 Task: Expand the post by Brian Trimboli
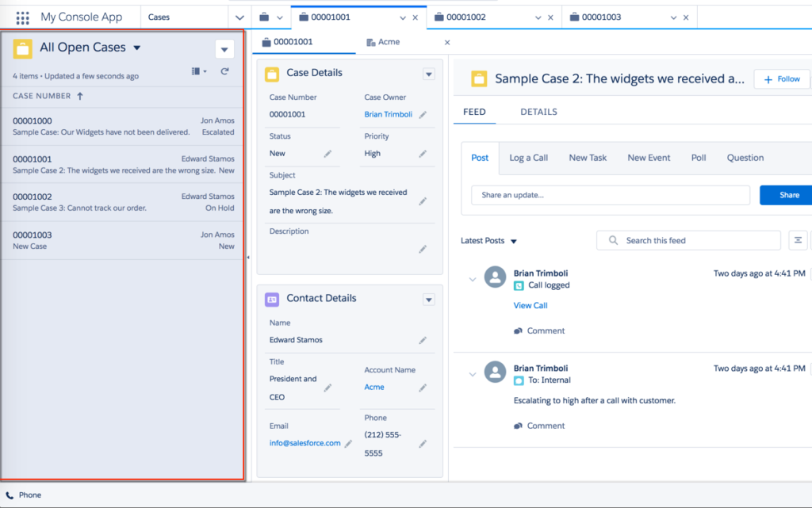[473, 279]
